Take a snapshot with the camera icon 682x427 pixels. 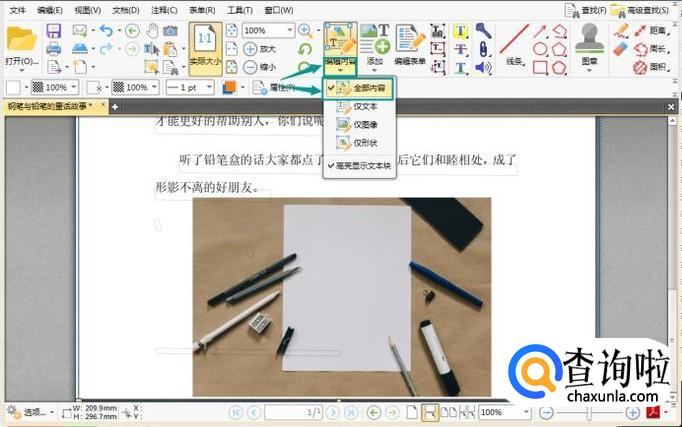tap(170, 31)
